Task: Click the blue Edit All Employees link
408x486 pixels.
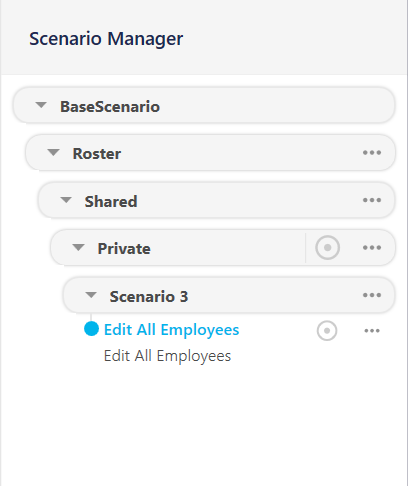Action: 171,330
